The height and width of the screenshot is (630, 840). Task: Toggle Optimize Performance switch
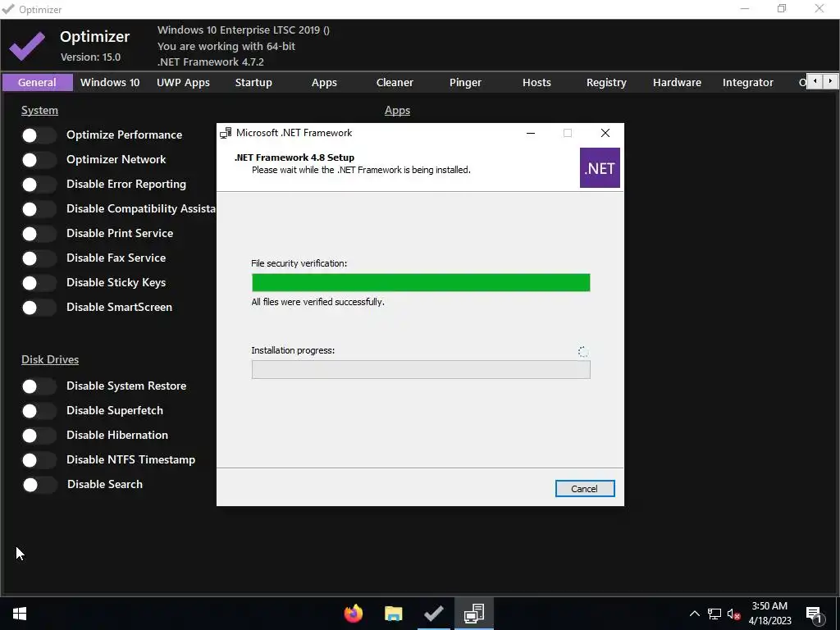pyautogui.click(x=39, y=135)
